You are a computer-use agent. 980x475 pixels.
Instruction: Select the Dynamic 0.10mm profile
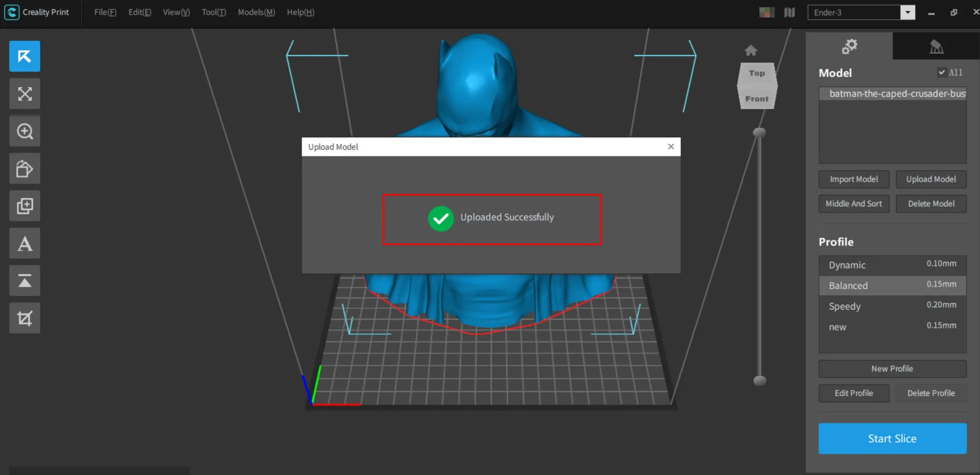[893, 265]
